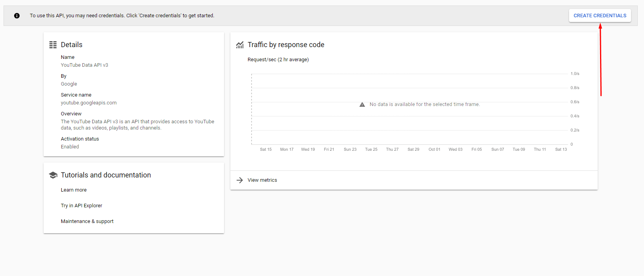This screenshot has height=276, width=644.
Task: Open the Learn more link
Action: point(74,190)
